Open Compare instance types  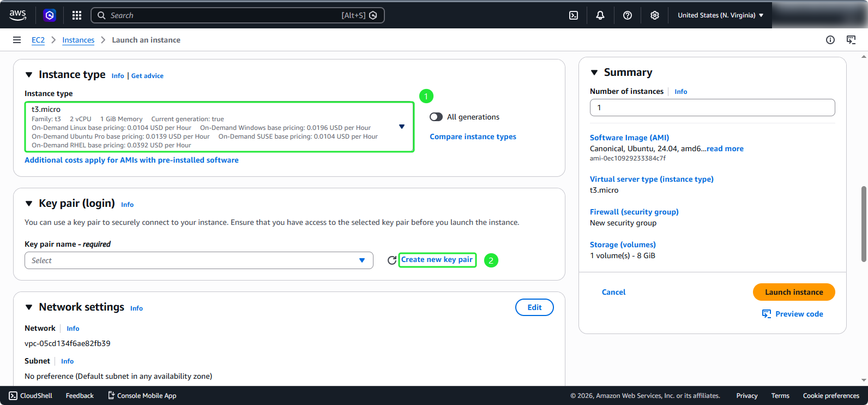473,136
